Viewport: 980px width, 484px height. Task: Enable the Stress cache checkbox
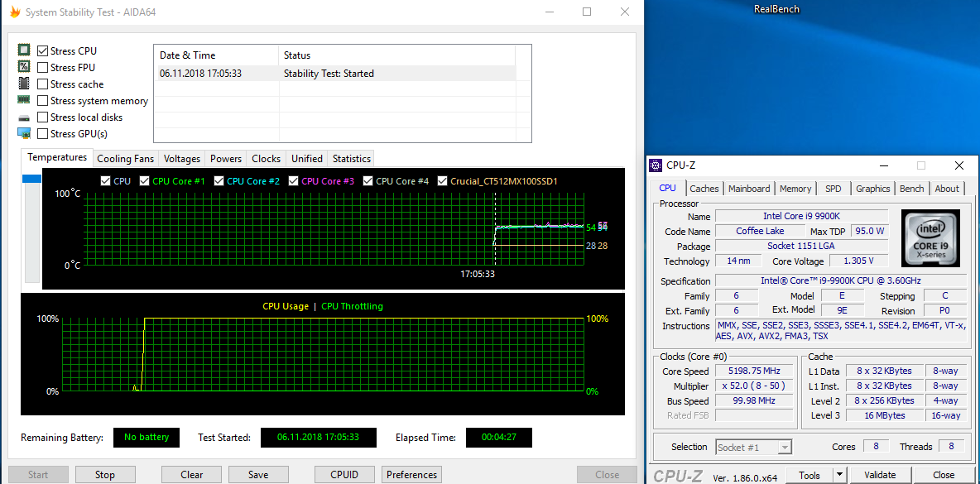[42, 84]
